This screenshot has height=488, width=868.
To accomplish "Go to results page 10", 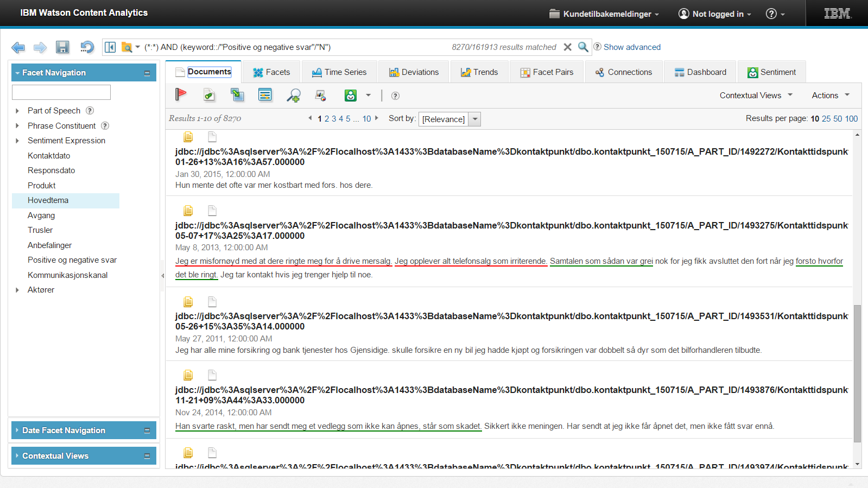I will (367, 119).
